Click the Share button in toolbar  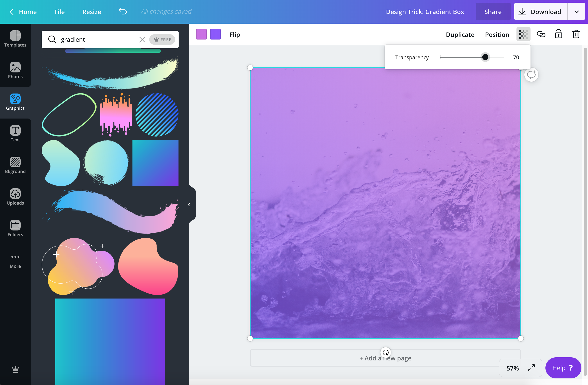(x=493, y=12)
